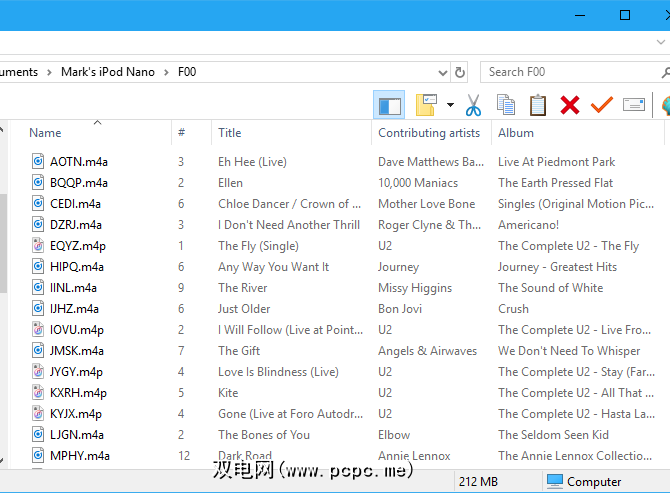This screenshot has width=670, height=493.
Task: Select file icon of IINL.m4a
Action: click(x=38, y=287)
